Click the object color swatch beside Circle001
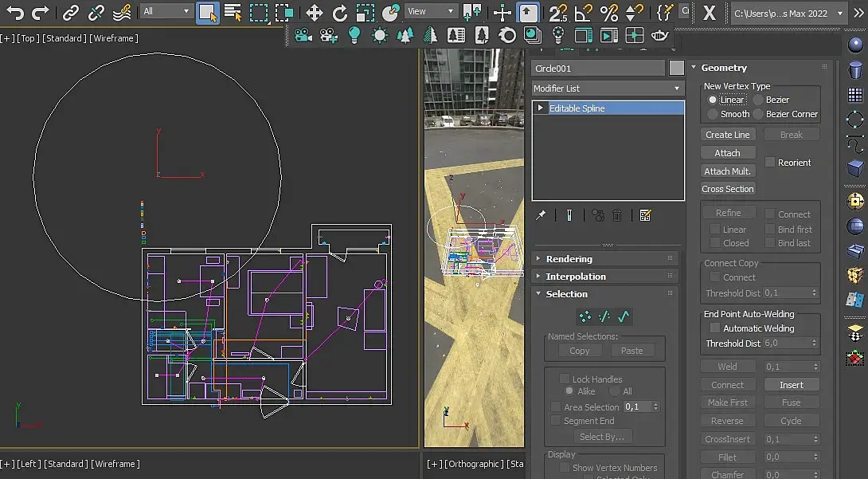Screen dimensions: 868x479 (x=676, y=69)
